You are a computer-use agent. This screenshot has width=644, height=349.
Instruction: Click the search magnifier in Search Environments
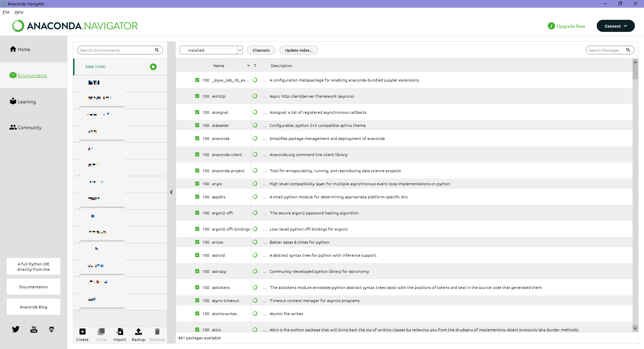point(157,50)
